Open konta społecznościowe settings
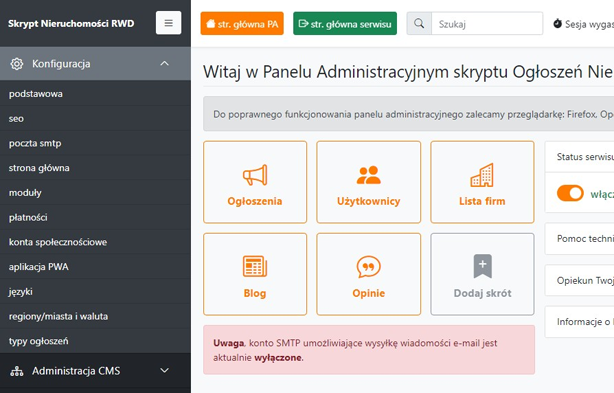 [95, 242]
